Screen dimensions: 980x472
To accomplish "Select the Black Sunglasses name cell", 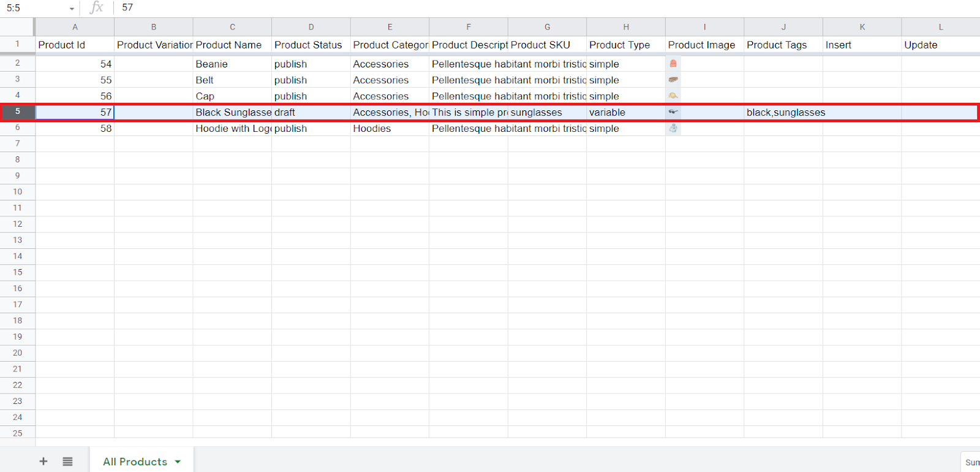I will [232, 112].
